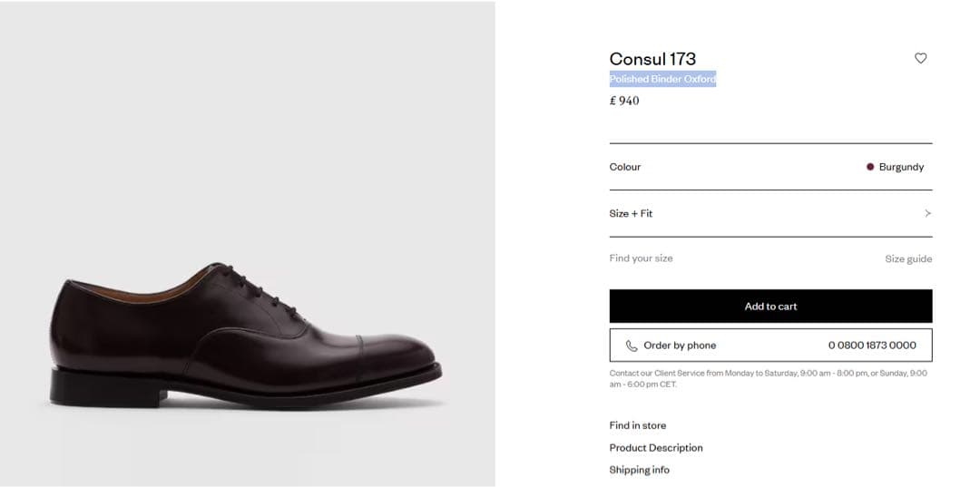
Task: Open the Find in store link
Action: [637, 425]
